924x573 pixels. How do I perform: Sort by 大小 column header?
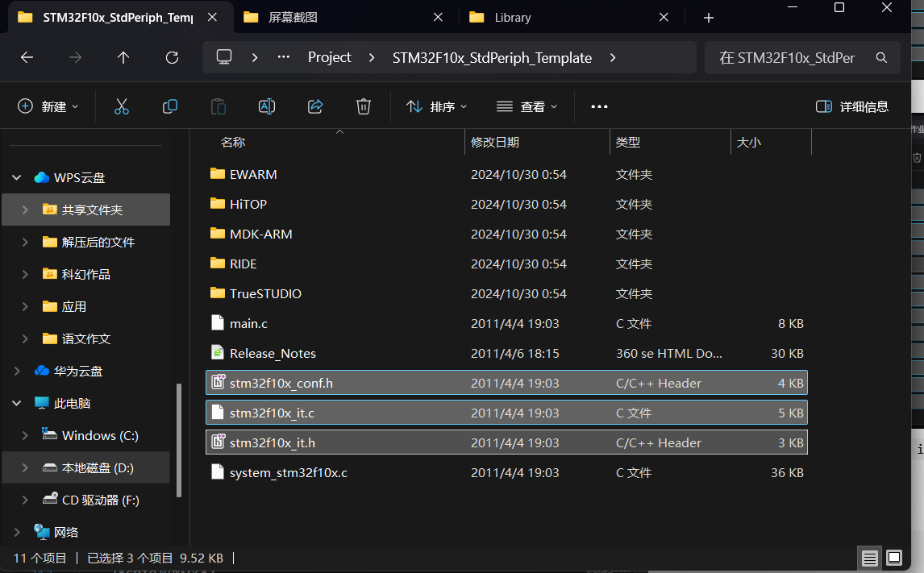click(749, 143)
